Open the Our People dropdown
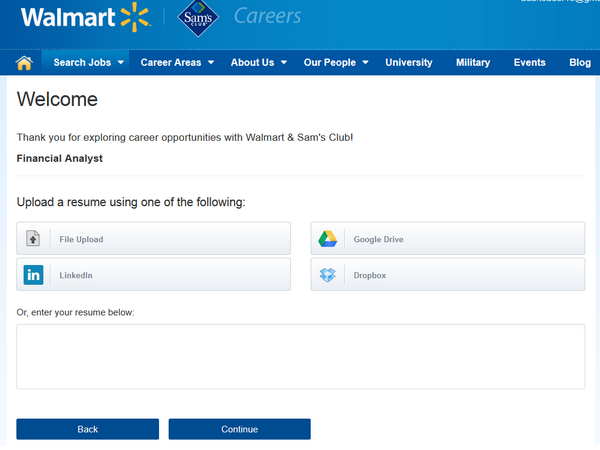Screen dimensions: 600x450 pos(336,62)
